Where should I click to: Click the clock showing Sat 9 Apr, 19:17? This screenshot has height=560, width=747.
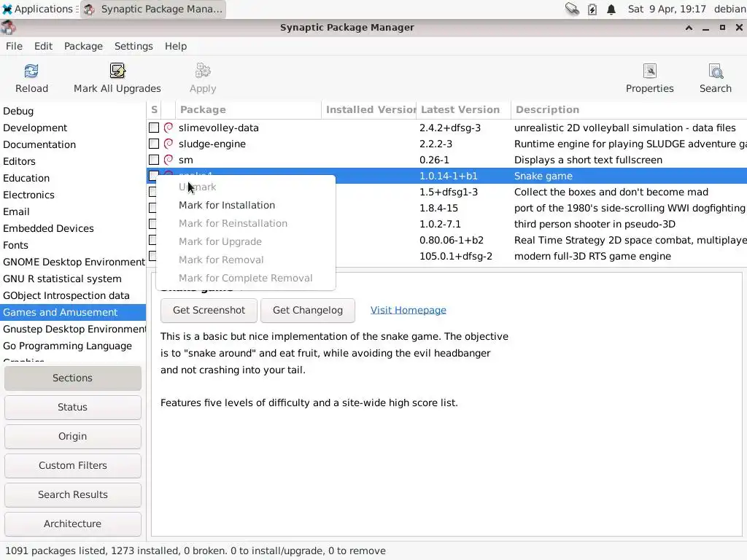click(667, 9)
